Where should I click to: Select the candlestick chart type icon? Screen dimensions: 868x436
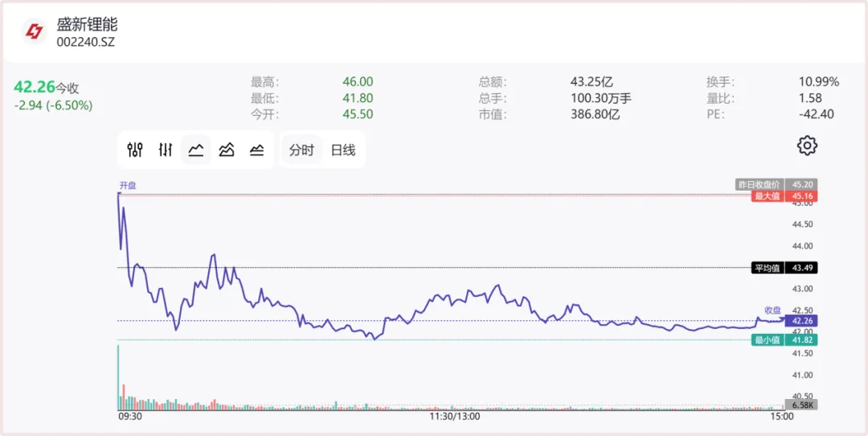[x=135, y=150]
